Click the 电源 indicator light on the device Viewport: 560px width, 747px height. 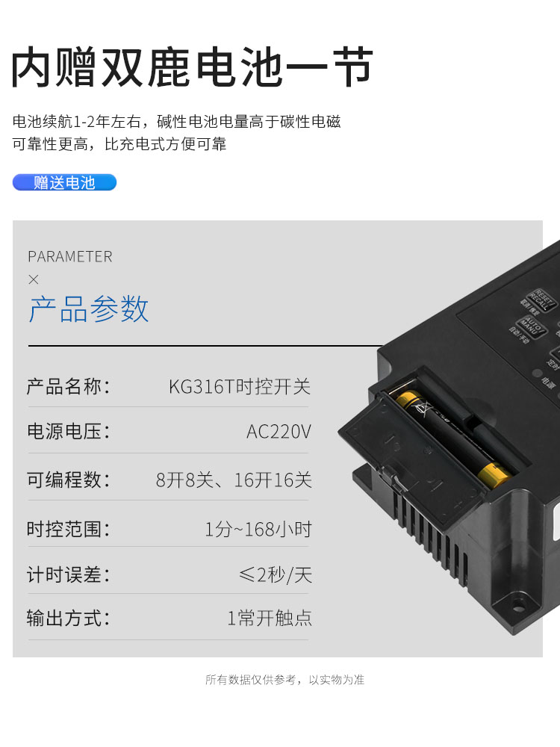tap(538, 373)
